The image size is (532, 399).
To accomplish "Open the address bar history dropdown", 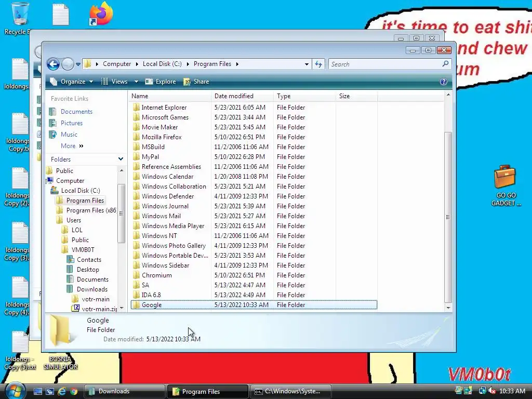I will tap(307, 64).
